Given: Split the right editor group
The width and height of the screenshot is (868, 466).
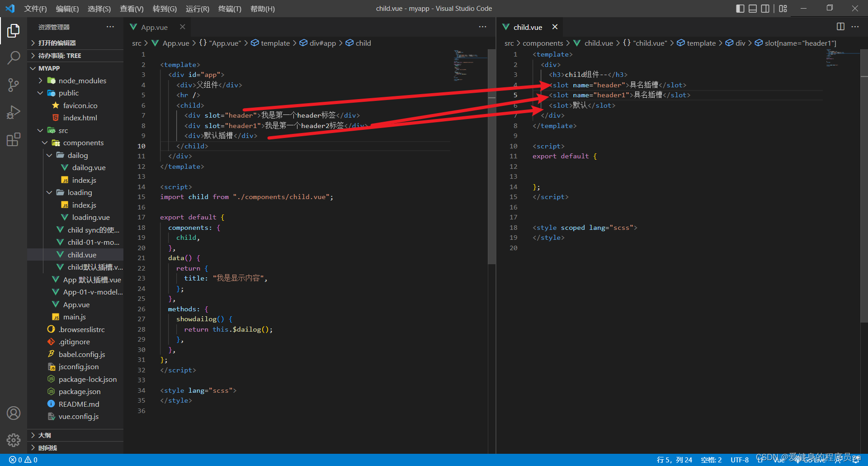Looking at the screenshot, I should (840, 27).
